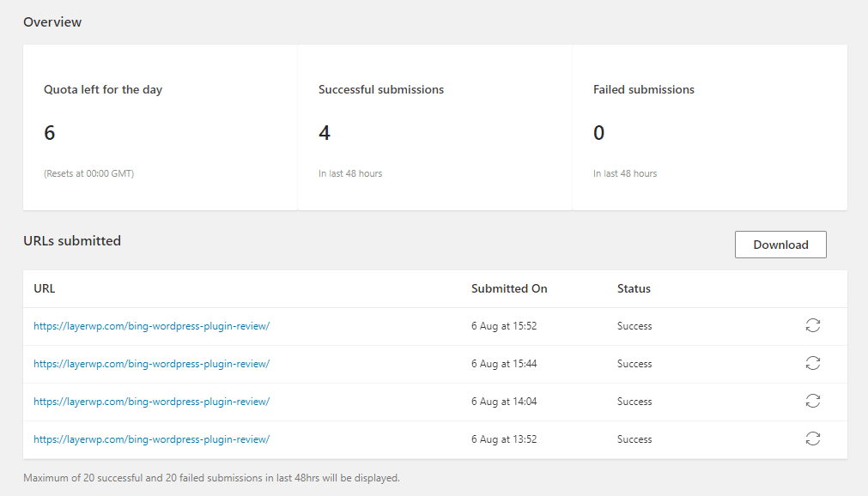This screenshot has width=868, height=496.
Task: Resubmit the URL submitted at 15:52
Action: click(813, 325)
